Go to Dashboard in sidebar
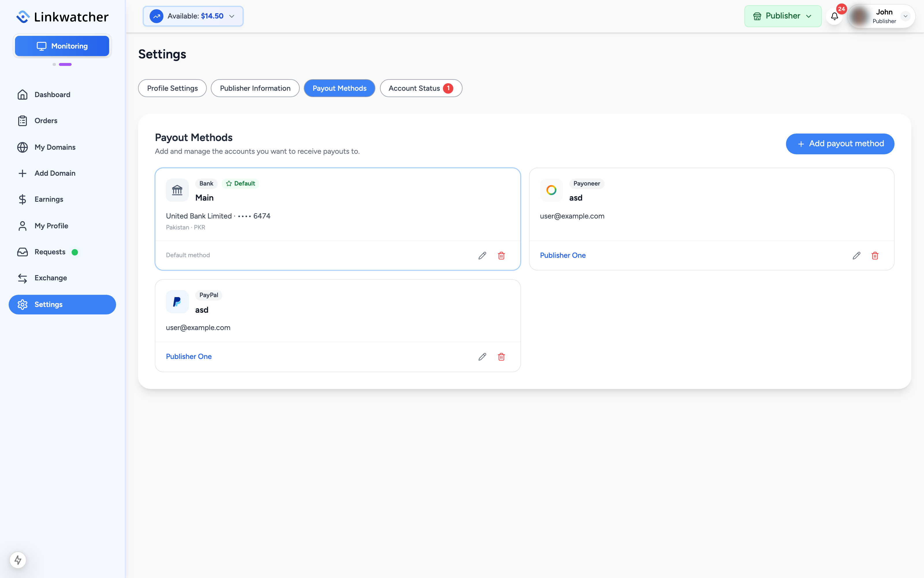924x578 pixels. 62,95
